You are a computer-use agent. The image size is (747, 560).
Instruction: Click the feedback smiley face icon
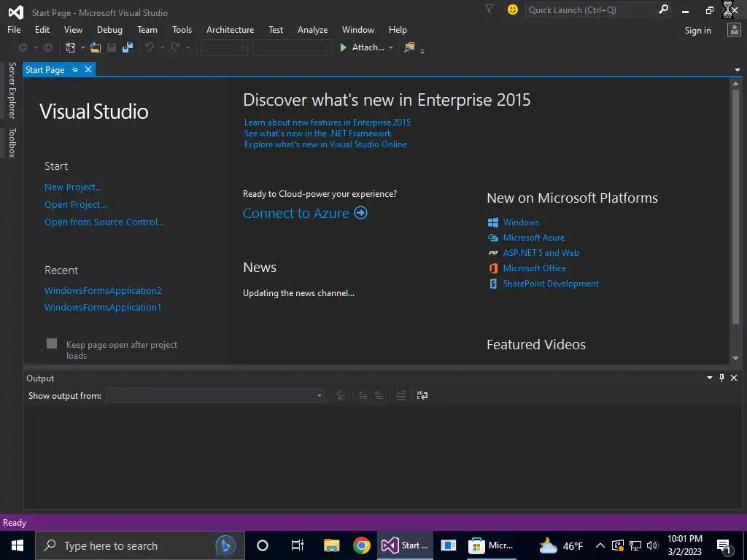[513, 9]
